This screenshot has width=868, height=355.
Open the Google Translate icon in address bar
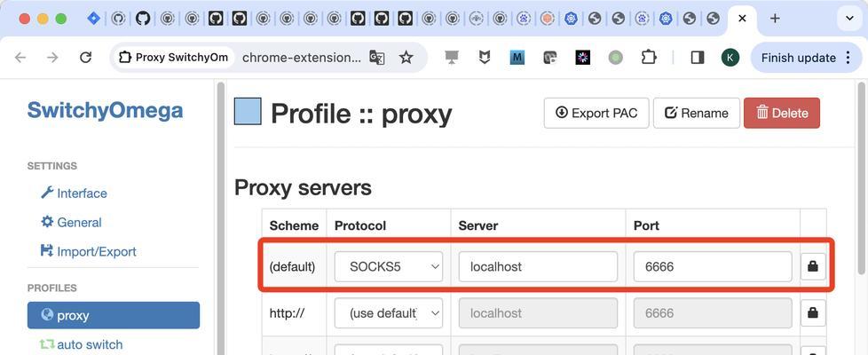(x=377, y=58)
